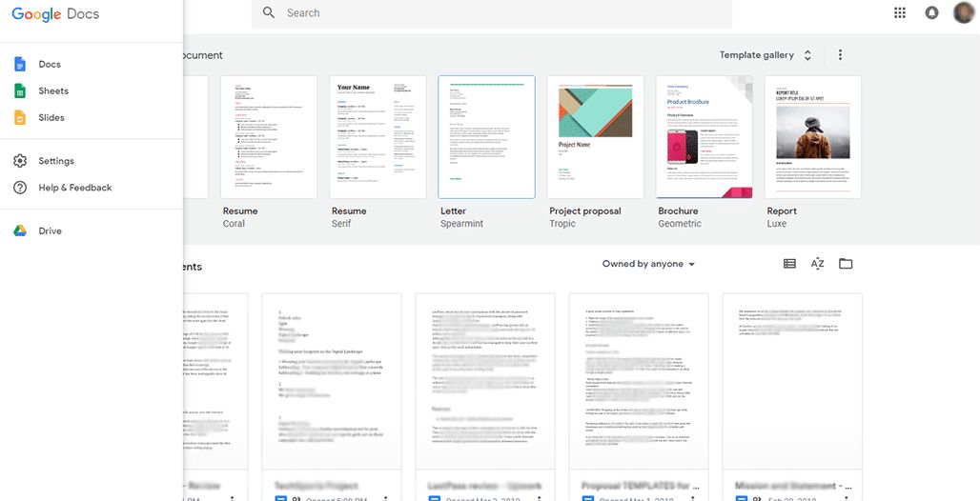Choose the Resume Serif template
Viewport: 980px width, 501px height.
[378, 137]
